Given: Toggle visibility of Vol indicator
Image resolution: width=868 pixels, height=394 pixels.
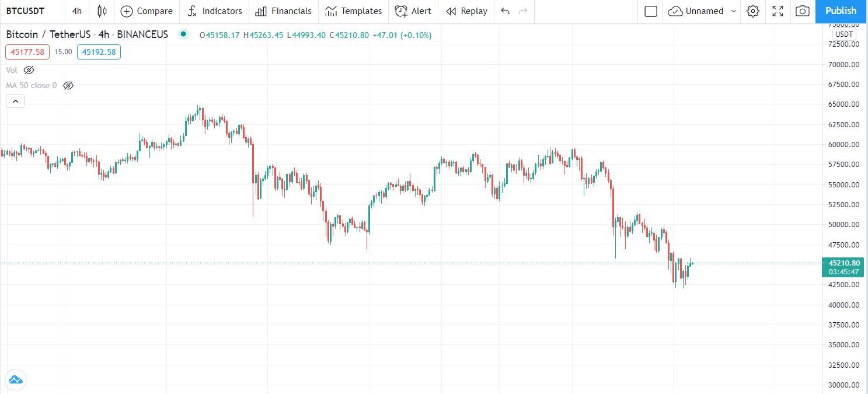Looking at the screenshot, I should (x=29, y=70).
